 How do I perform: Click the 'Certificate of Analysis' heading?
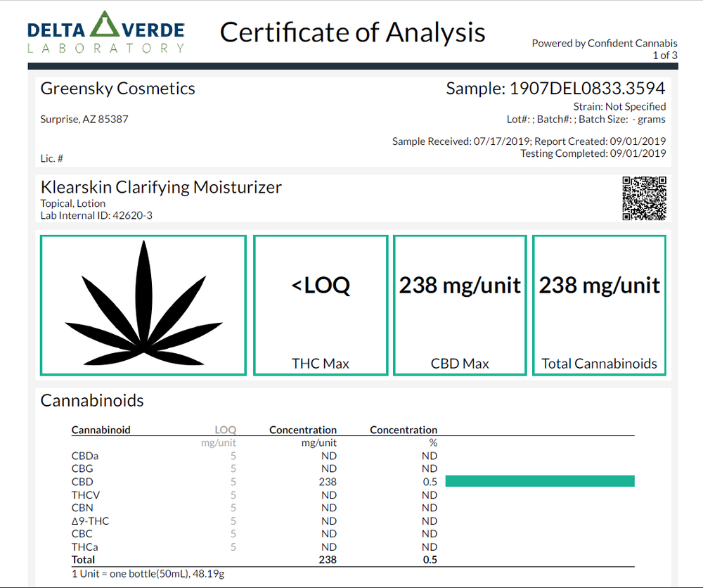pos(352,32)
